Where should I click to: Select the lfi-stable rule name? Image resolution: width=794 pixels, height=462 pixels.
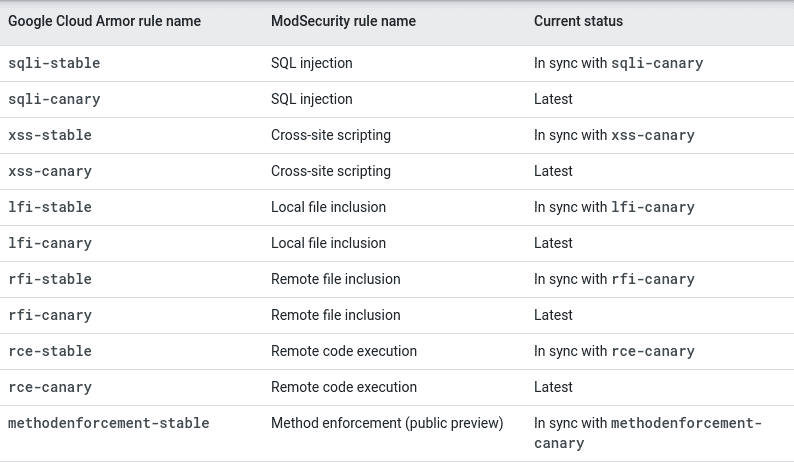pos(50,207)
